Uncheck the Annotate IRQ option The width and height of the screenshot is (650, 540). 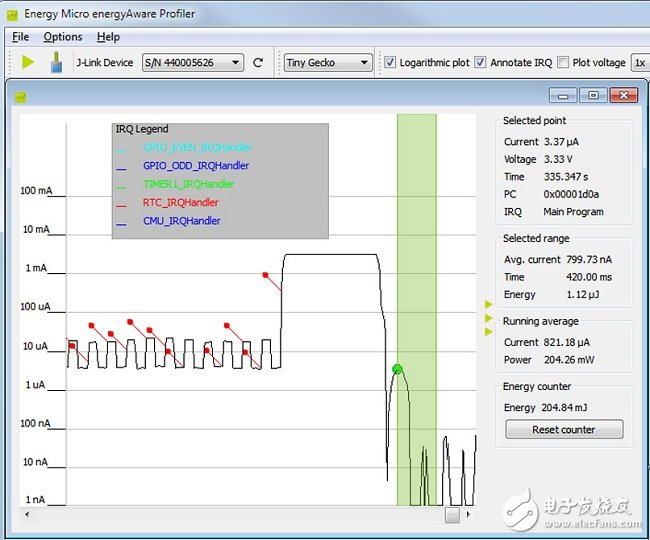pyautogui.click(x=480, y=62)
